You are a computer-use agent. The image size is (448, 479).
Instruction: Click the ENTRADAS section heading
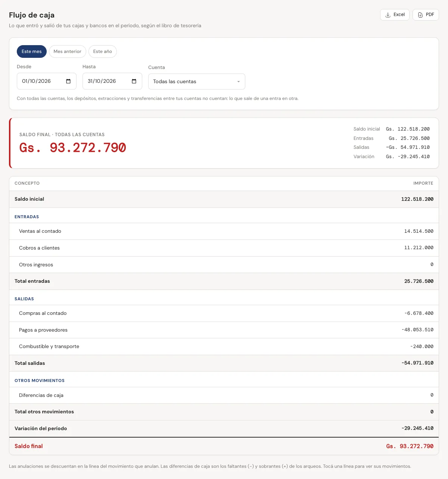tap(27, 217)
